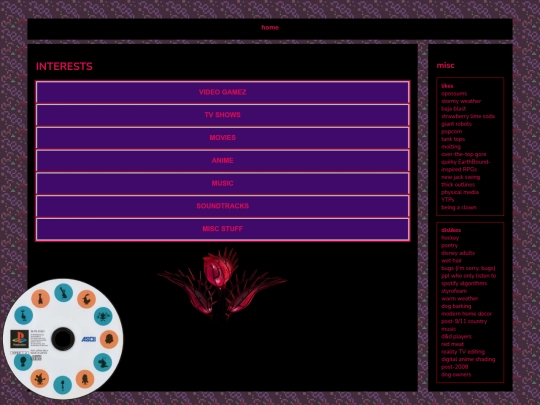Click "digital anime shading" in dislikes

click(x=468, y=359)
